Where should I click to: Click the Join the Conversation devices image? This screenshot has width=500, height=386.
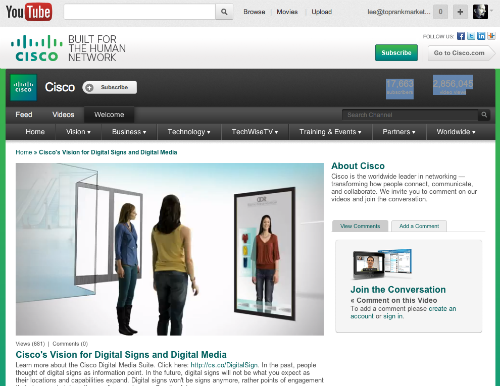pyautogui.click(x=382, y=264)
